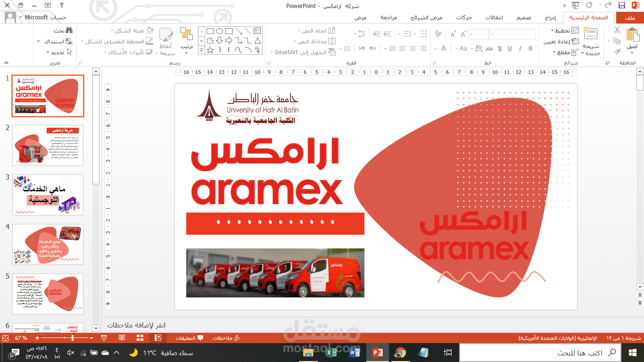Toggle Underline formatting
The width and height of the screenshot is (644, 362).
510,49
